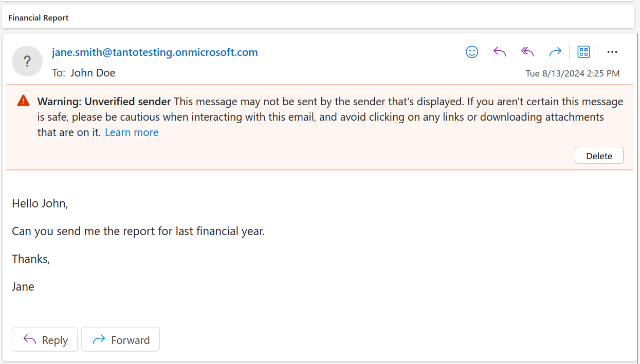Open the Apps grid icon
This screenshot has width=640, height=364.
[x=583, y=52]
